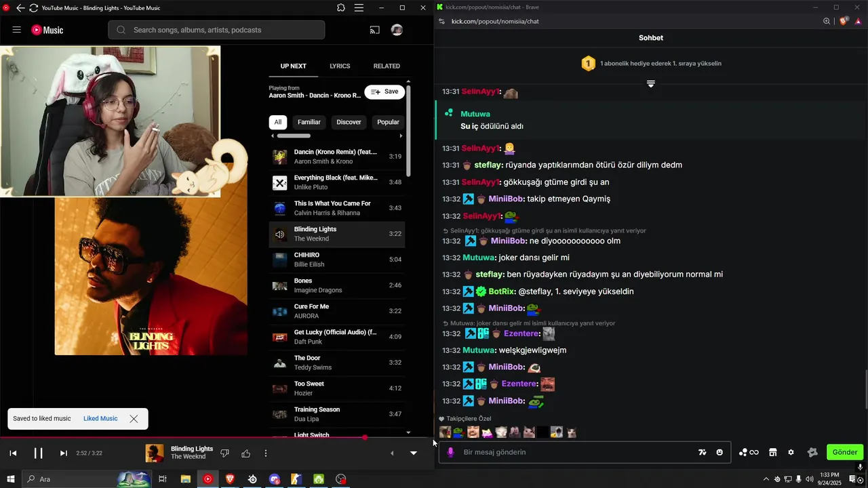Open the three-dot menu in the player bar
The height and width of the screenshot is (488, 868).
(x=266, y=453)
